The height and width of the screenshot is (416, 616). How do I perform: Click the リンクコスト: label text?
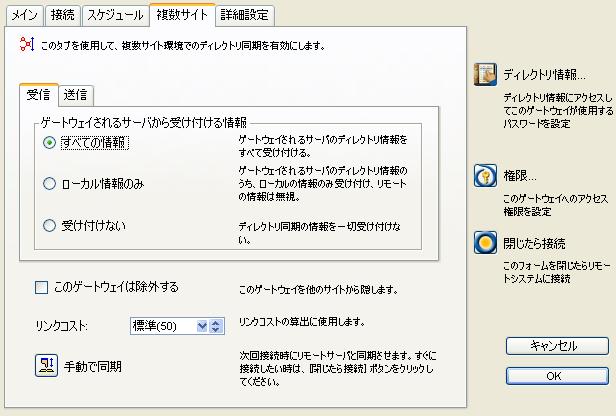click(61, 326)
